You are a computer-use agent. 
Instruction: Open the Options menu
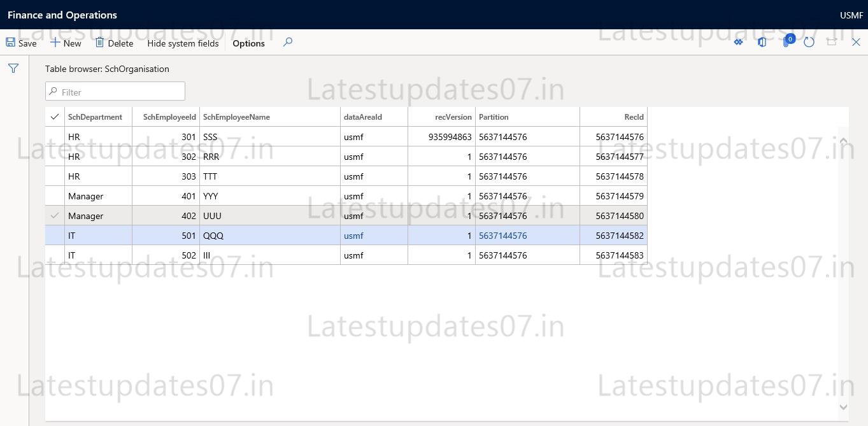click(248, 43)
